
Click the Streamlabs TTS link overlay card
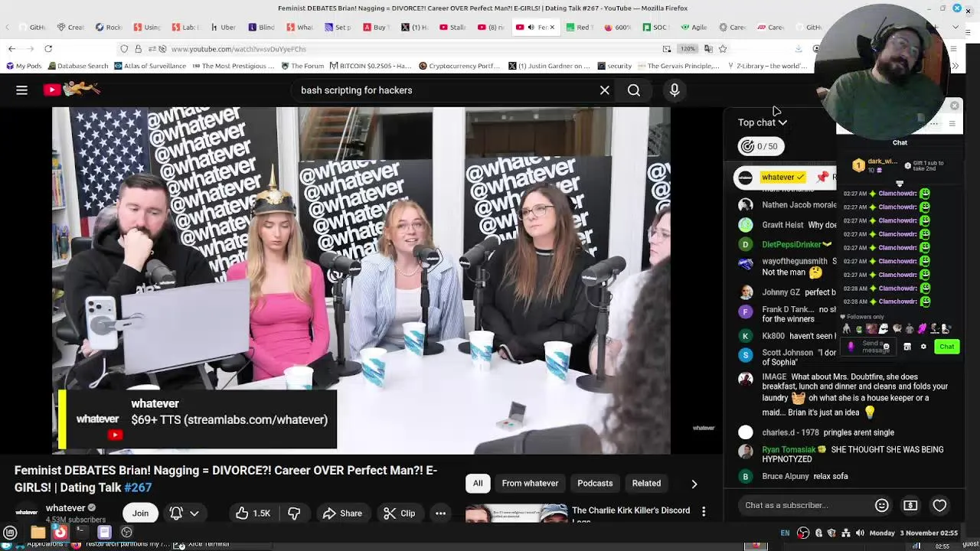(199, 419)
